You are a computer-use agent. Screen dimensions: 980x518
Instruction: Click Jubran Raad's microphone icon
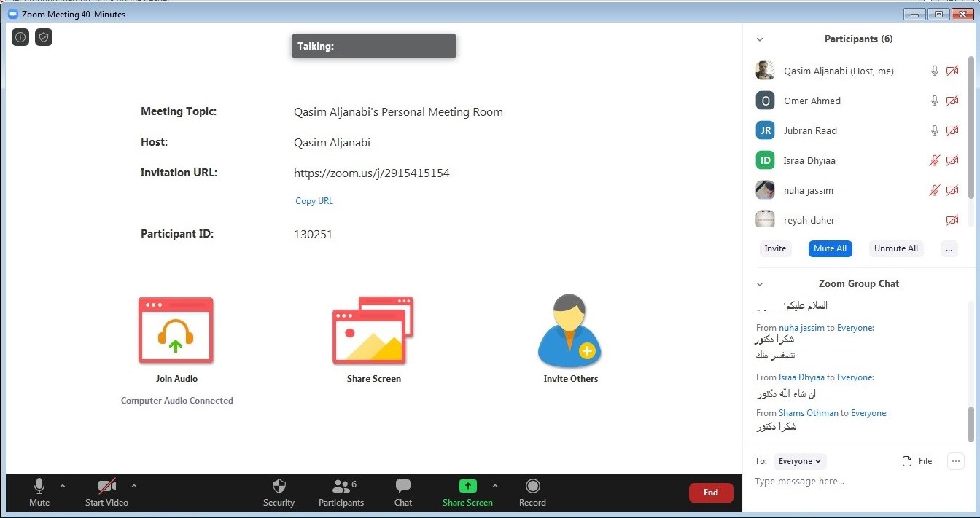(934, 130)
